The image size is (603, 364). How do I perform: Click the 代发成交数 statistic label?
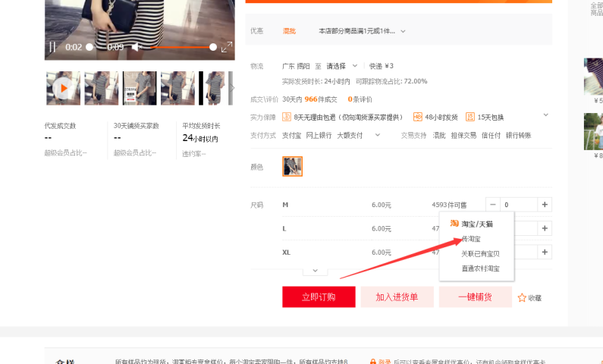(60, 126)
